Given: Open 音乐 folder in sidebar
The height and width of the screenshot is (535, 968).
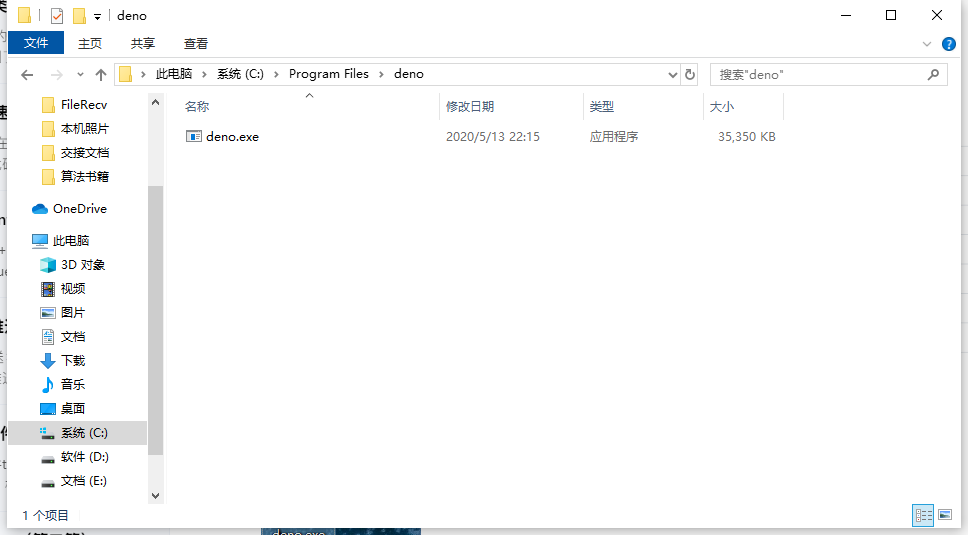Looking at the screenshot, I should point(62,384).
